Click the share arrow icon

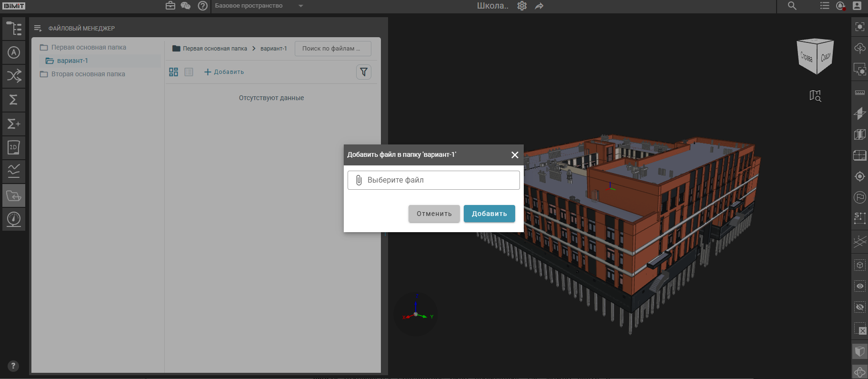click(x=539, y=6)
